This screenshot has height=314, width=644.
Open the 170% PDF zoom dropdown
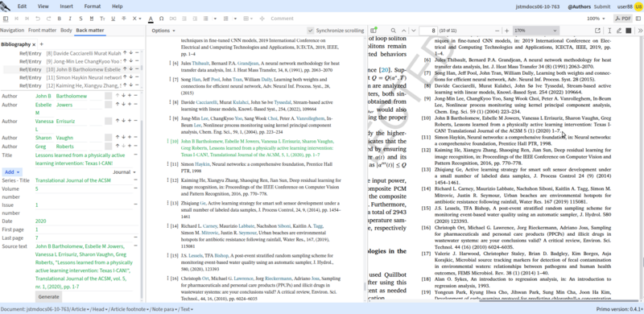535,31
